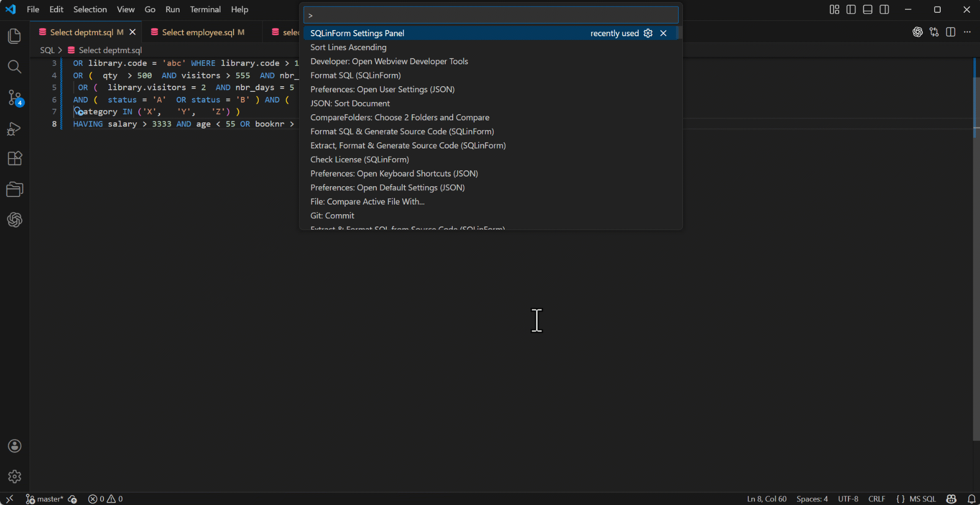
Task: Switch to Select employee.sql tab
Action: (x=203, y=32)
